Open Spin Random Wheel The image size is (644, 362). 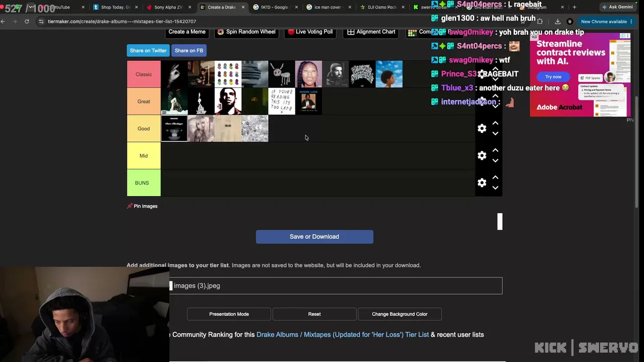246,32
